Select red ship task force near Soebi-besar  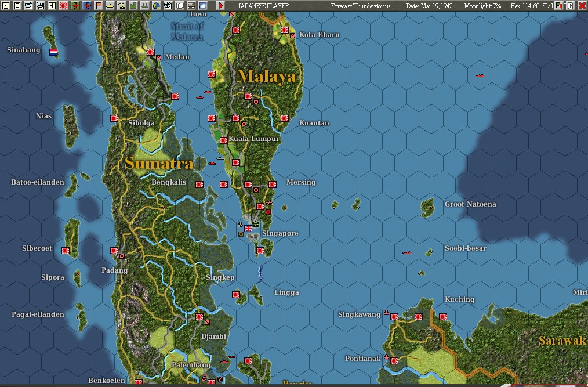(406, 252)
